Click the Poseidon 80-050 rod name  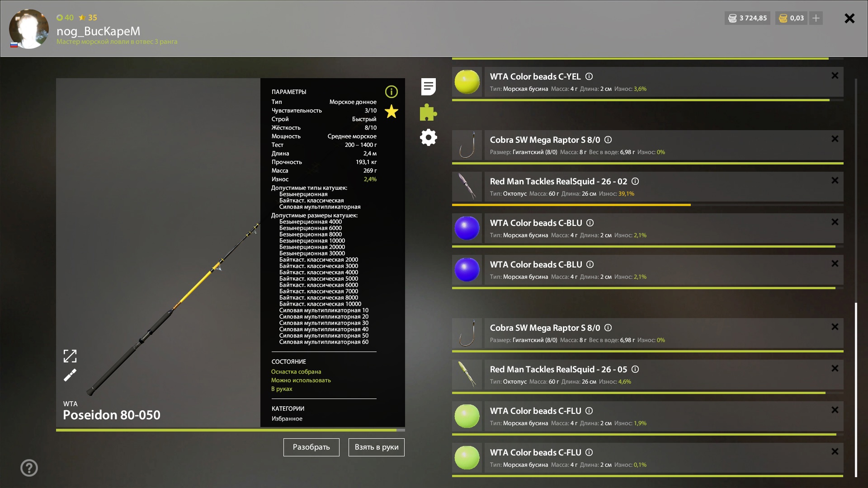pos(112,415)
